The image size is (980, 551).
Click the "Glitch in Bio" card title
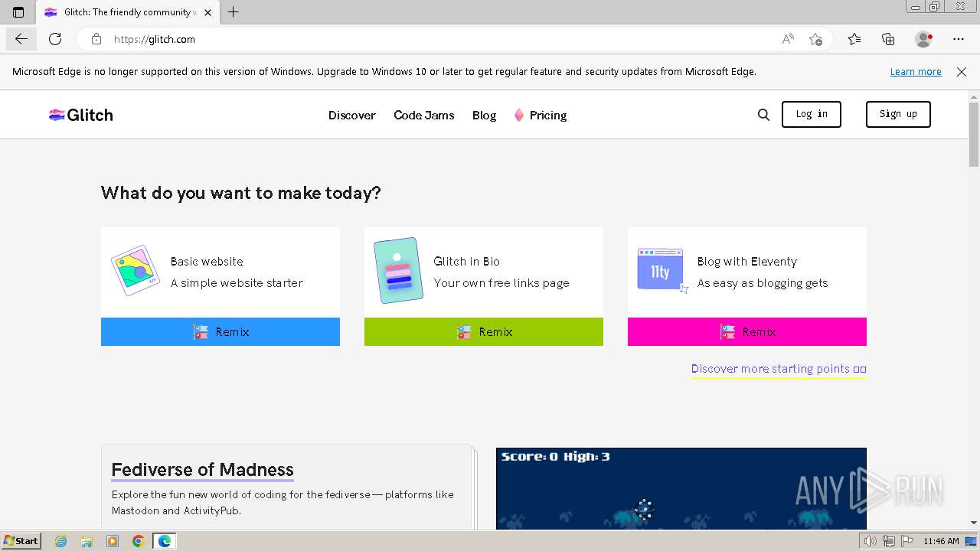pyautogui.click(x=467, y=262)
